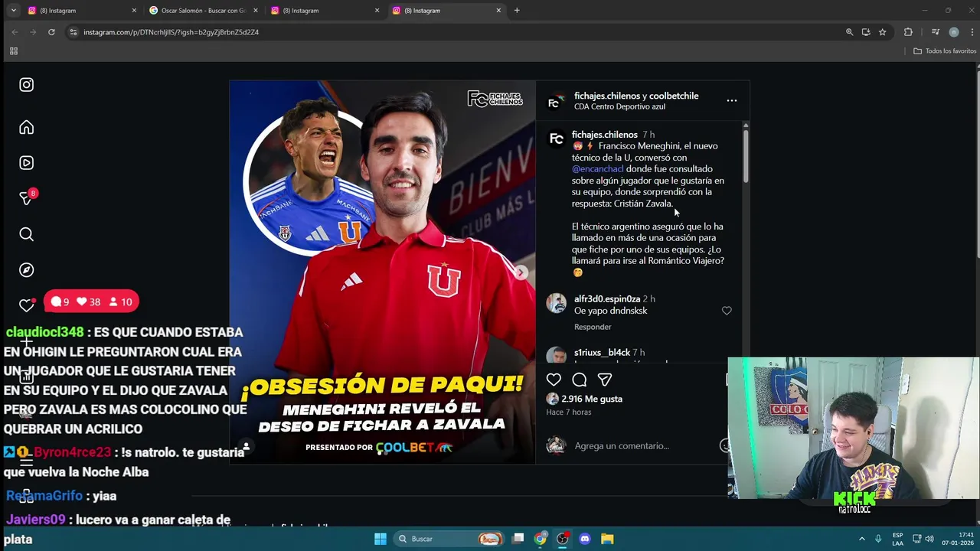
Task: Open Instagram notifications heart in sidebar
Action: click(27, 305)
